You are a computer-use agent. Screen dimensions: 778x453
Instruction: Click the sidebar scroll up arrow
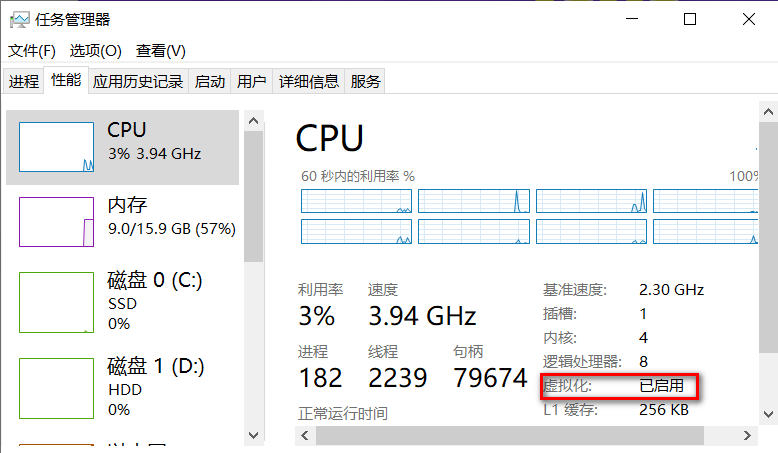pos(254,121)
